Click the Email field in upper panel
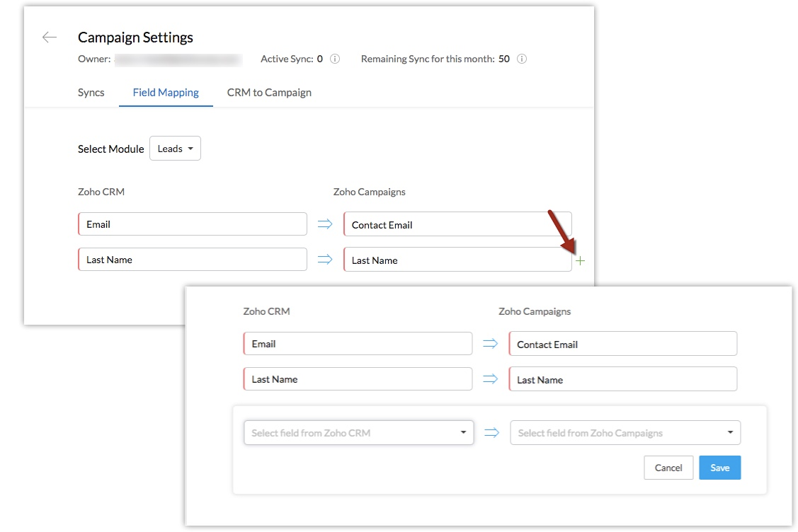798x532 pixels. pos(193,224)
